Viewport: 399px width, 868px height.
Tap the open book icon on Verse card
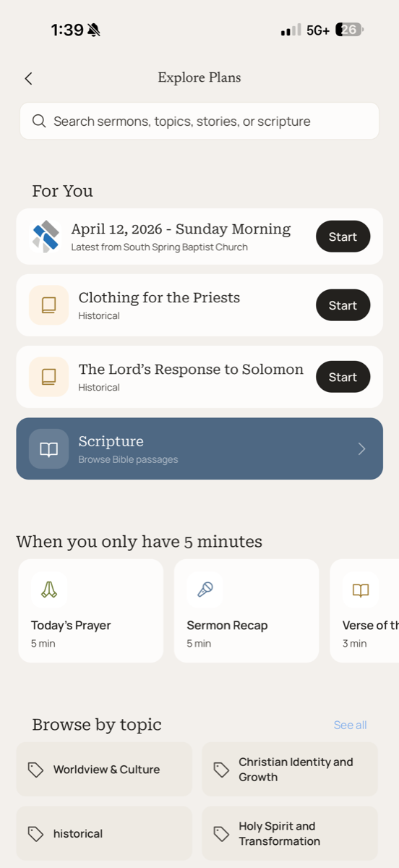pos(361,590)
